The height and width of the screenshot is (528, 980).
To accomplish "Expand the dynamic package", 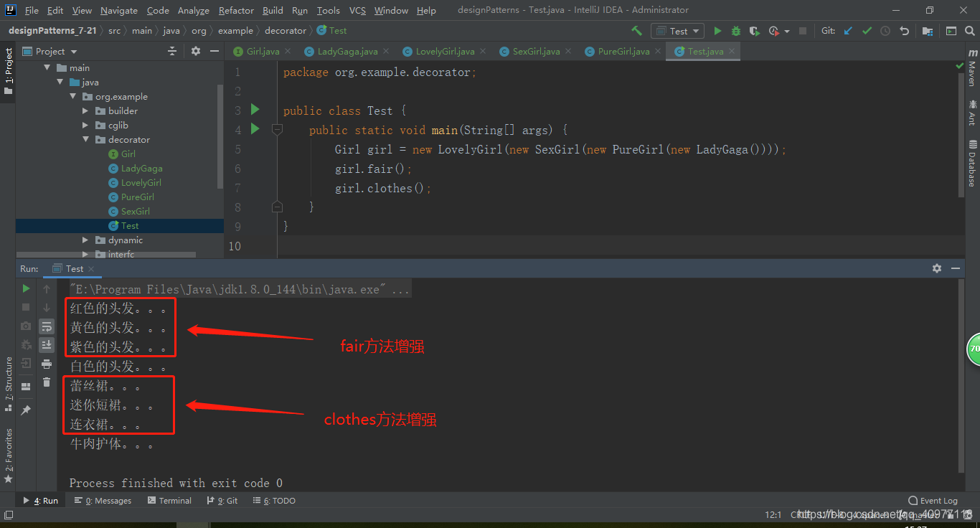I will pos(85,240).
